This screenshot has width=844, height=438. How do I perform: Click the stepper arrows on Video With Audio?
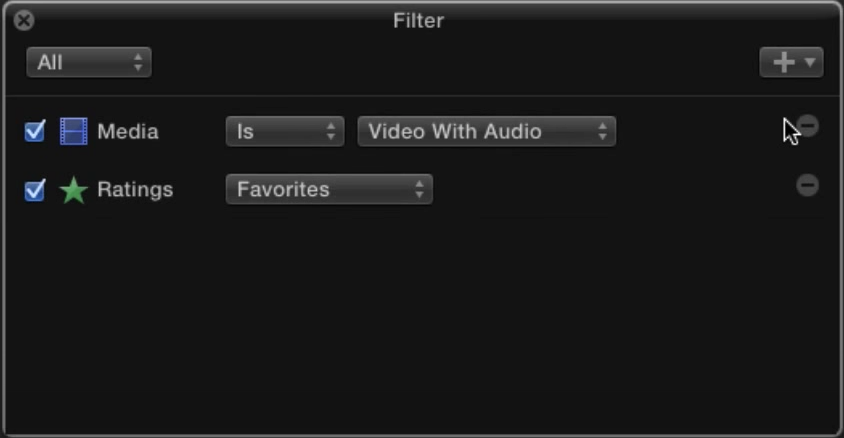tap(602, 131)
